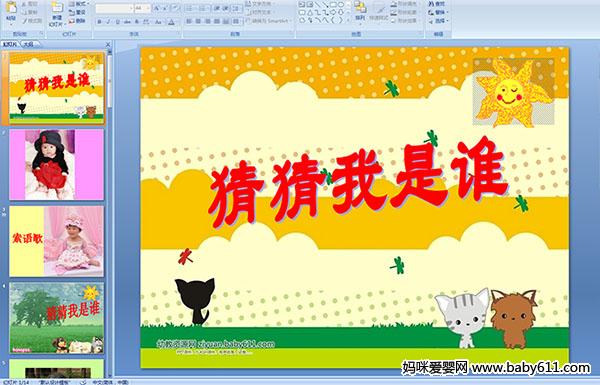Increase font size with Grow Font icon
600x385 pixels.
click(x=157, y=8)
